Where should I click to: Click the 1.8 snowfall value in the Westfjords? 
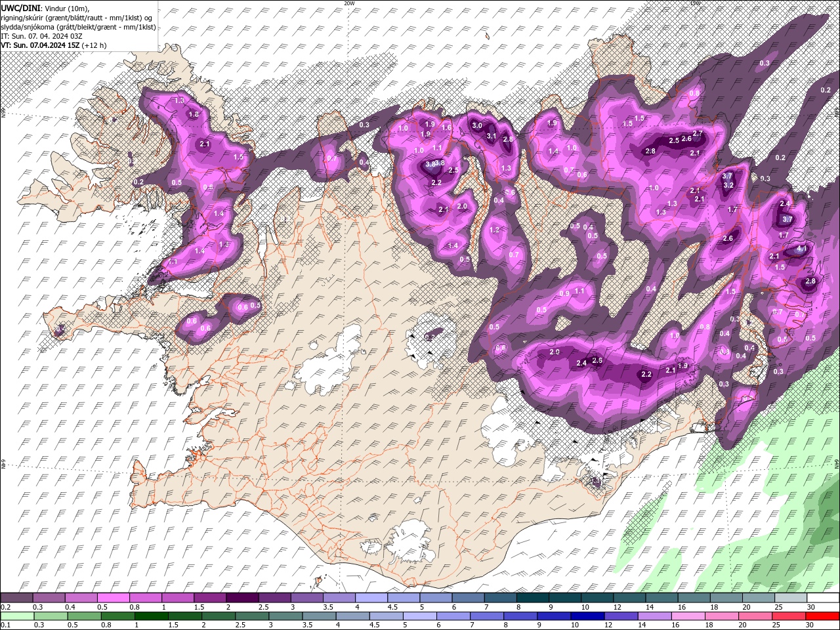click(x=194, y=114)
